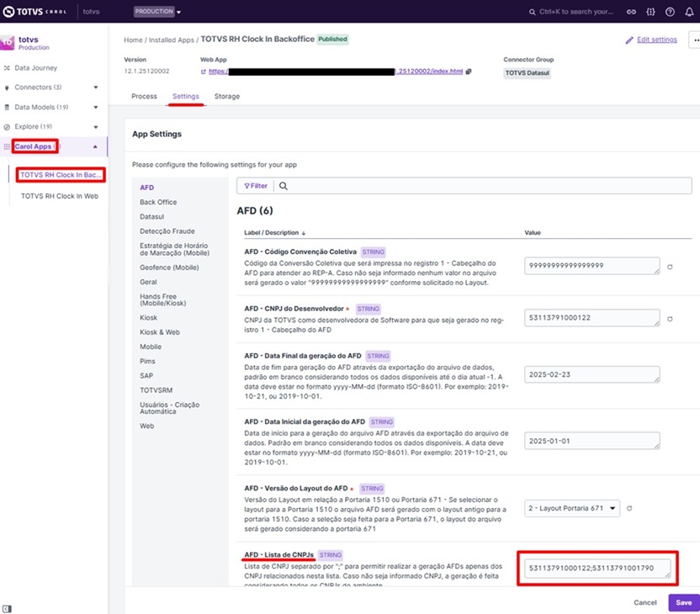The width and height of the screenshot is (700, 614).
Task: Reset the Código Convenção Coletiva value
Action: pos(670,267)
